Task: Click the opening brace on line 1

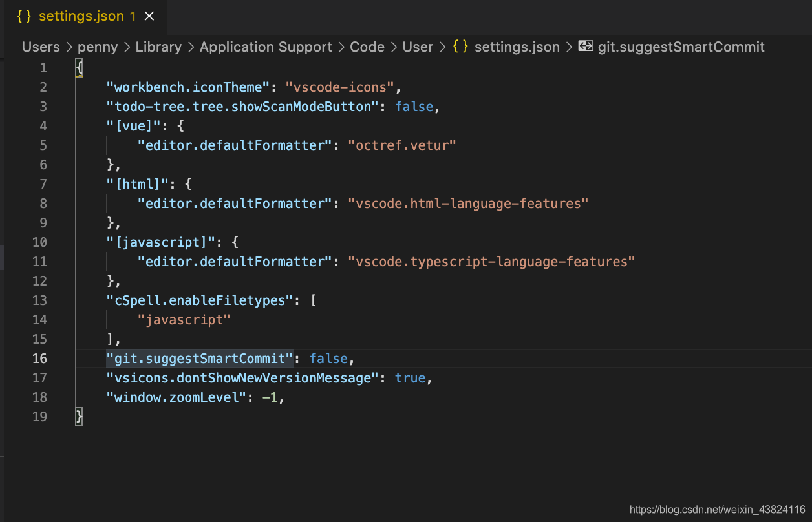Action: pos(79,68)
